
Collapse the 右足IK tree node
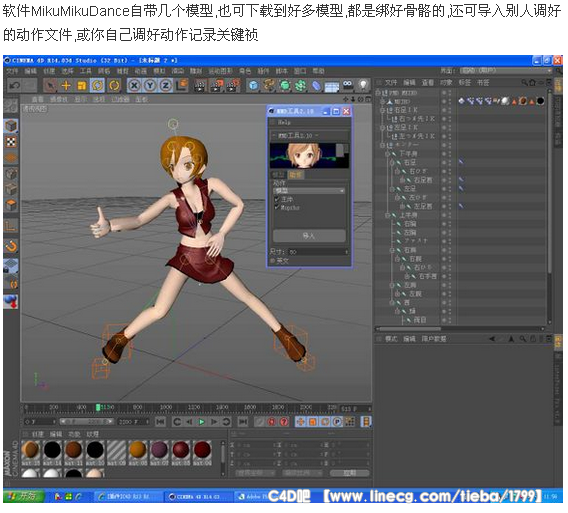click(382, 110)
